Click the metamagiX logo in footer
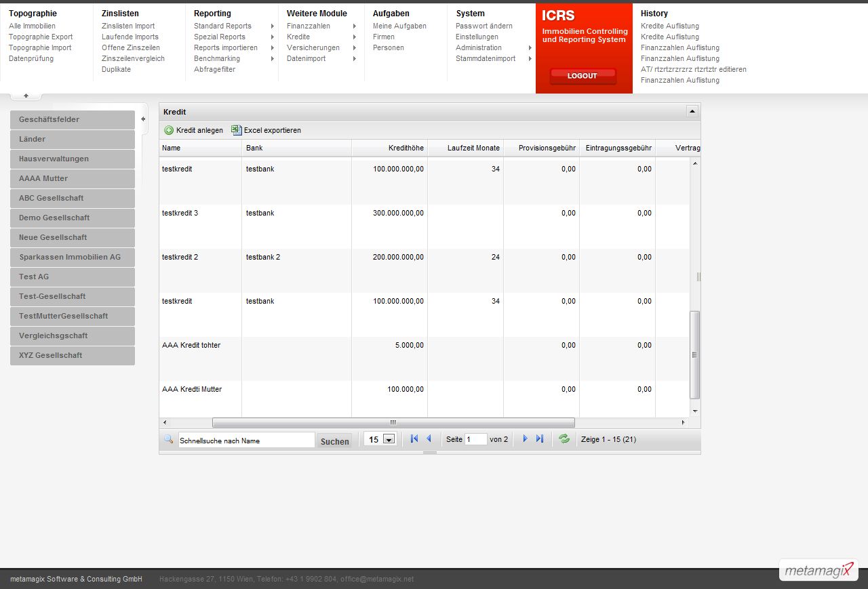The image size is (868, 589). (818, 570)
